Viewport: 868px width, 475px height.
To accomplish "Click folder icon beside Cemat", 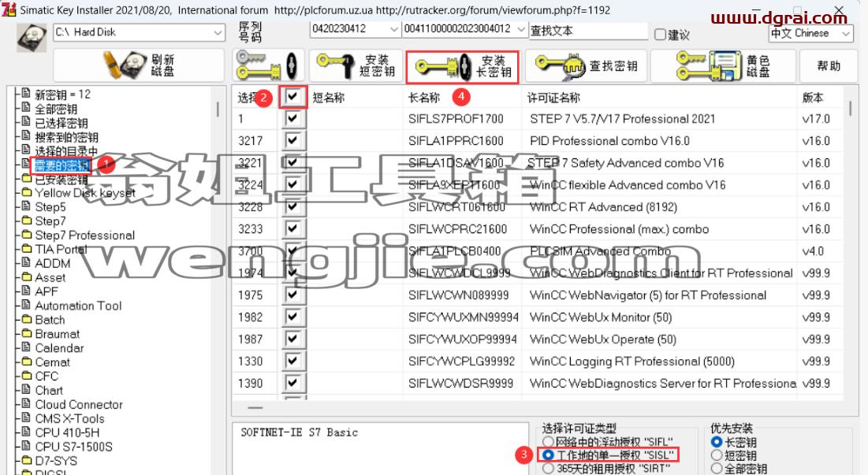I will coord(26,361).
